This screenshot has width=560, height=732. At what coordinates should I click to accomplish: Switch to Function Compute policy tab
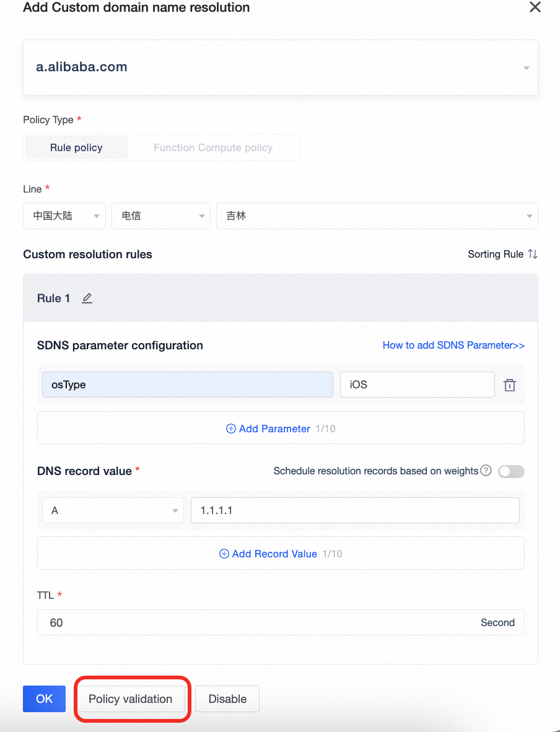coord(212,148)
